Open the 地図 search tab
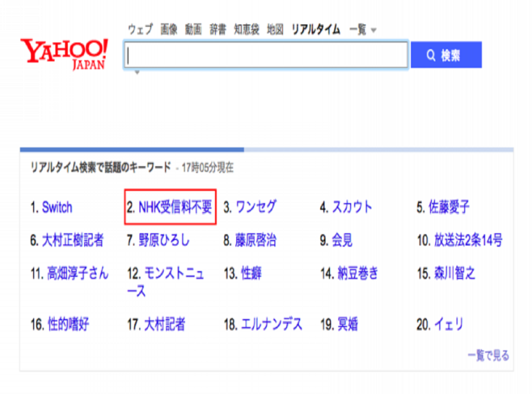The height and width of the screenshot is (394, 532). [x=275, y=30]
